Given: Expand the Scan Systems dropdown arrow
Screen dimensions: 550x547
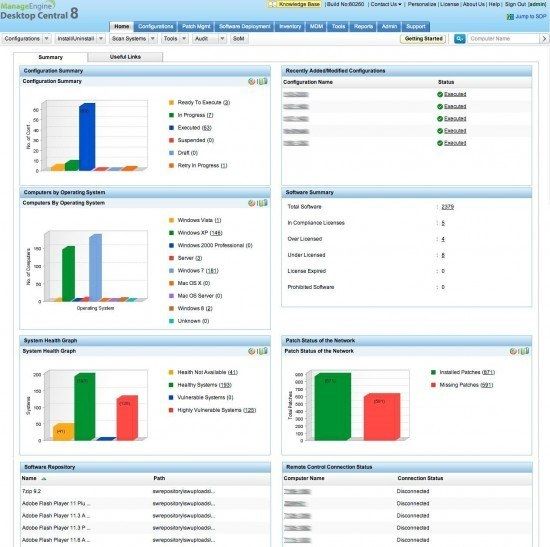Looking at the screenshot, I should (x=153, y=39).
